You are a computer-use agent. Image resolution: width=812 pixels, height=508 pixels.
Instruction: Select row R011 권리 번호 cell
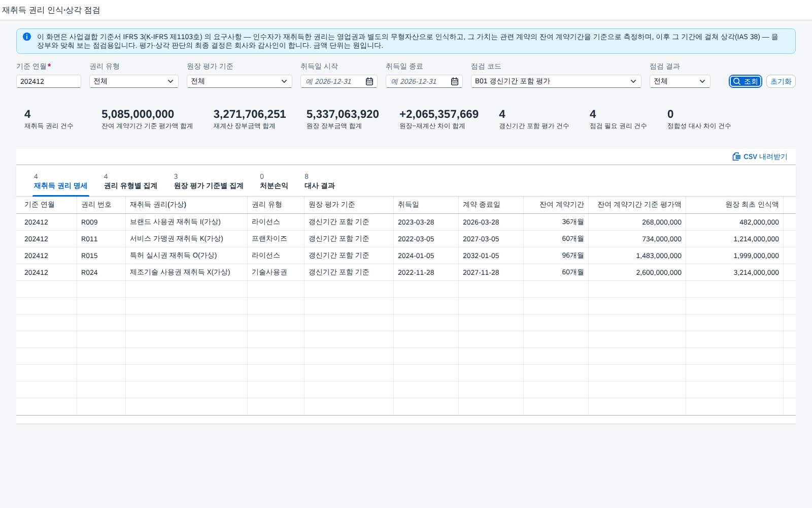(101, 239)
